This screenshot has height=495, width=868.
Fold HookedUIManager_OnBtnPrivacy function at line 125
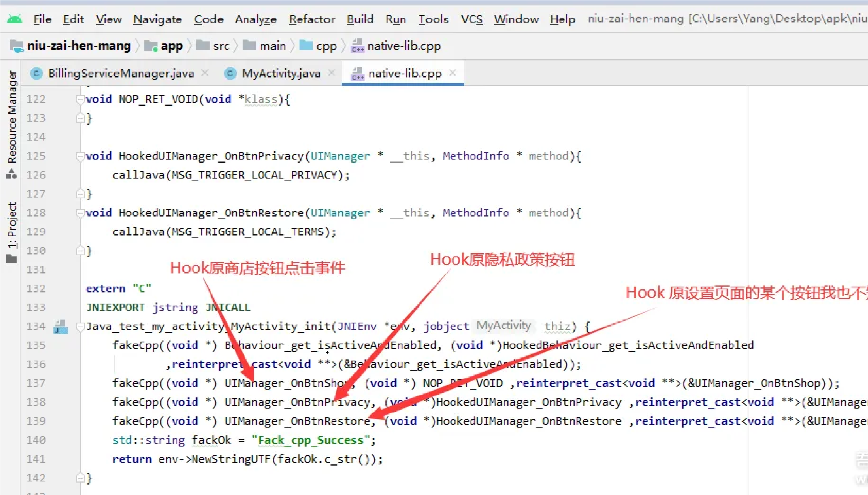pos(80,156)
